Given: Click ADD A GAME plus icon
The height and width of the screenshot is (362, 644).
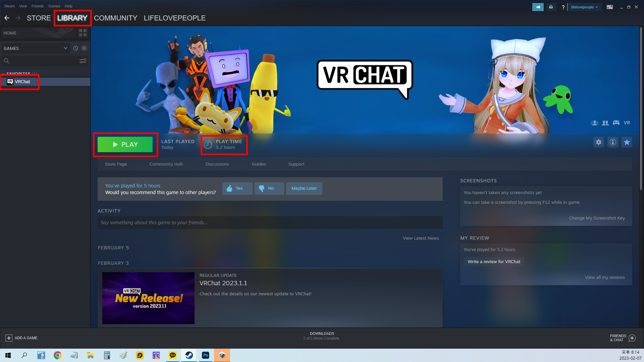Looking at the screenshot, I should [x=9, y=338].
